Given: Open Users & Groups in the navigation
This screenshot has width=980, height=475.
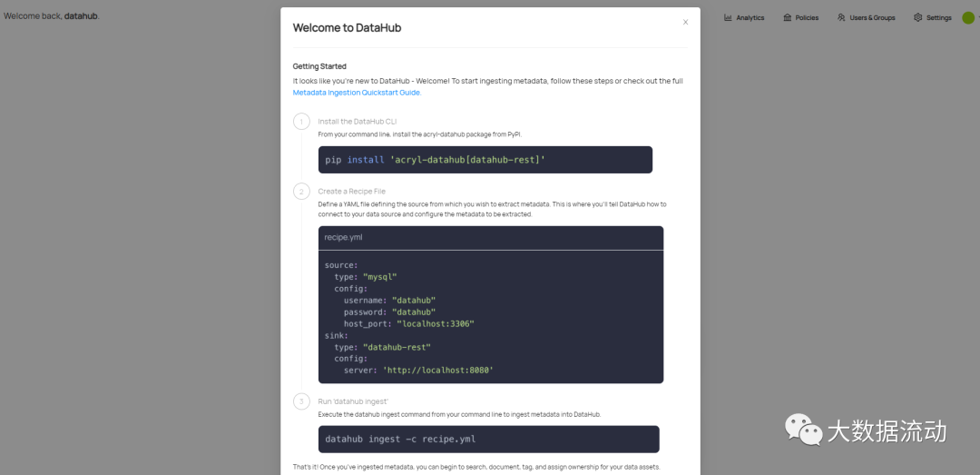Looking at the screenshot, I should (x=866, y=17).
